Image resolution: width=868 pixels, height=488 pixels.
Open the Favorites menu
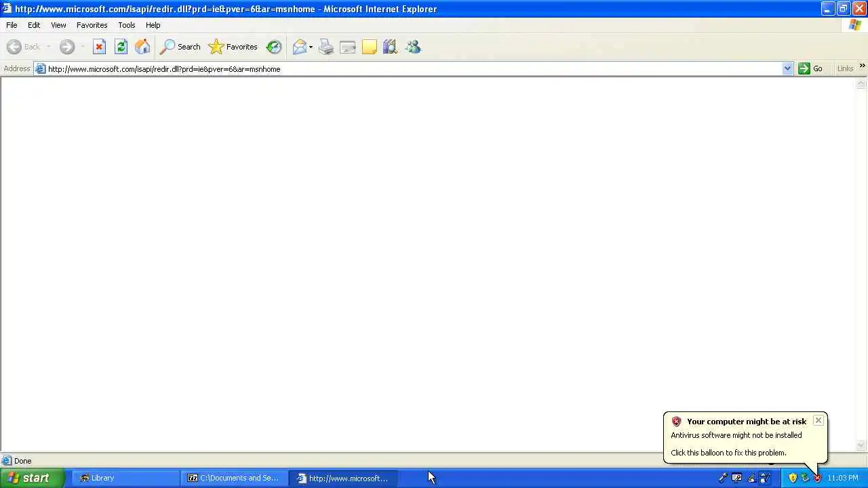click(x=92, y=25)
